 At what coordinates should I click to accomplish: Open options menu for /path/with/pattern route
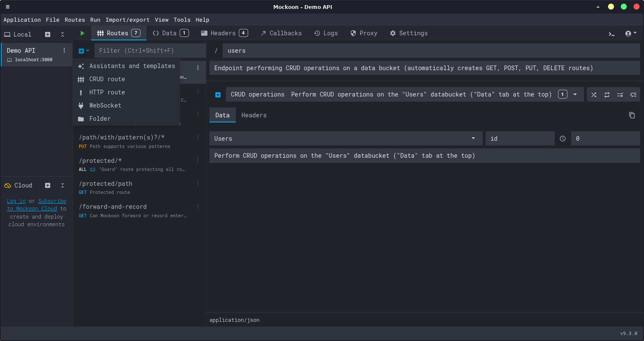click(x=198, y=137)
